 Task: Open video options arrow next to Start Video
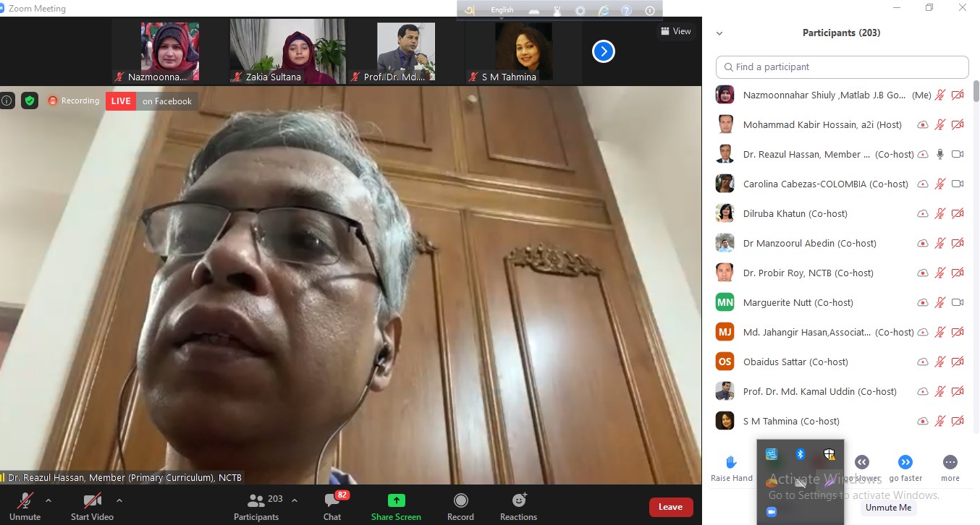click(119, 500)
